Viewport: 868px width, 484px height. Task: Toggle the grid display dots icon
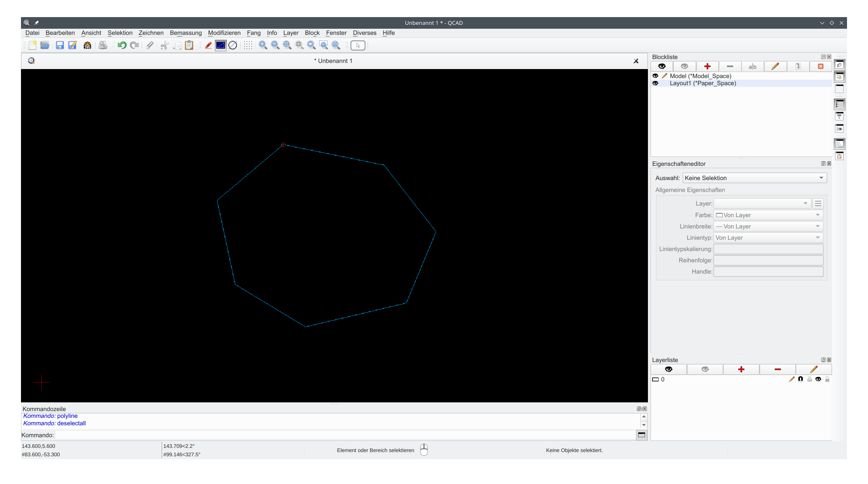(x=248, y=45)
